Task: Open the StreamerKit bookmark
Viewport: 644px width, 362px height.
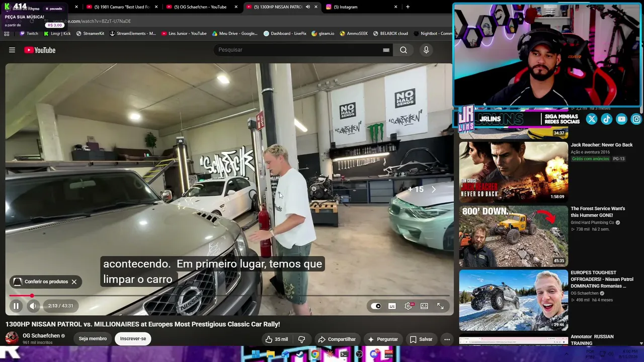Action: click(90, 34)
